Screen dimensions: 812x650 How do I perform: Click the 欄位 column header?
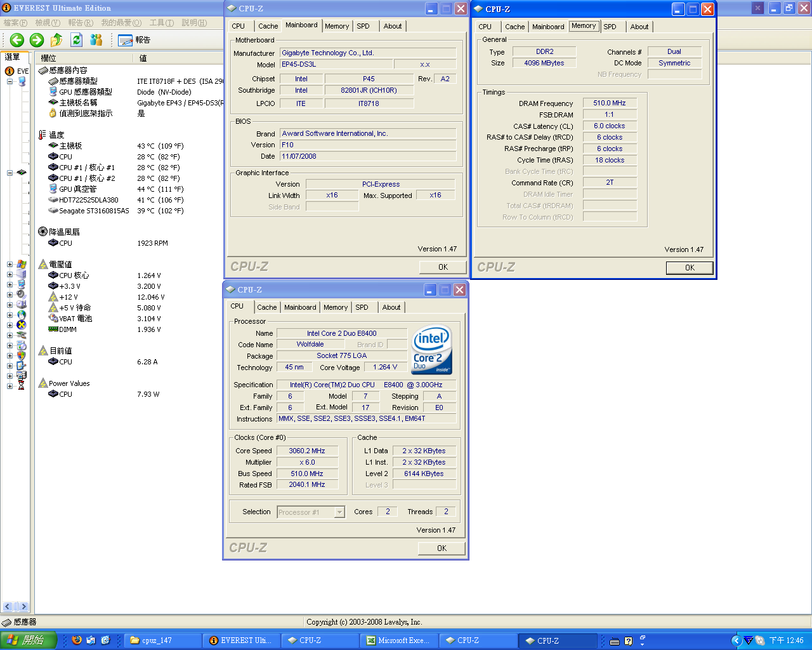tap(84, 58)
